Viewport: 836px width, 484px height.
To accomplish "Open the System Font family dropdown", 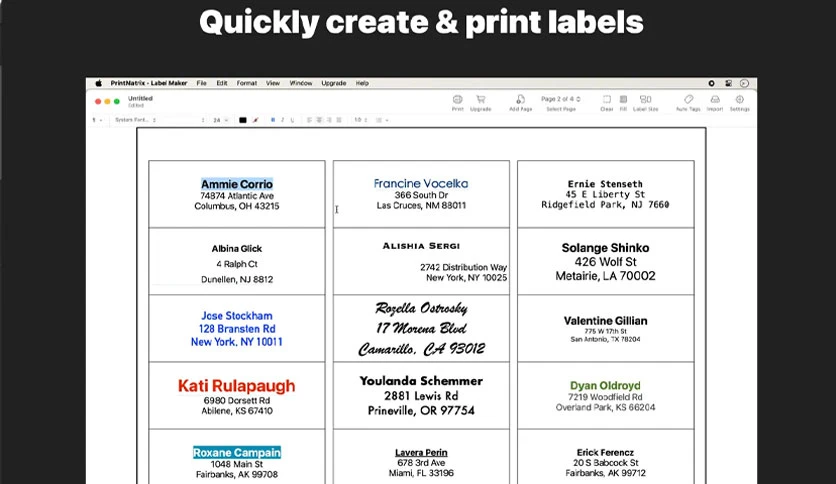I will pos(135,120).
